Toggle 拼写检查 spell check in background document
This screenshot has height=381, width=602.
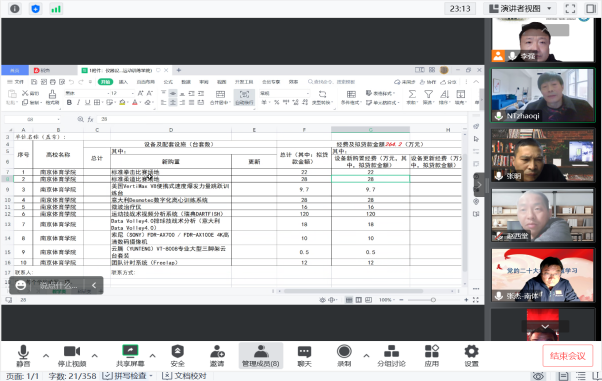(128, 376)
